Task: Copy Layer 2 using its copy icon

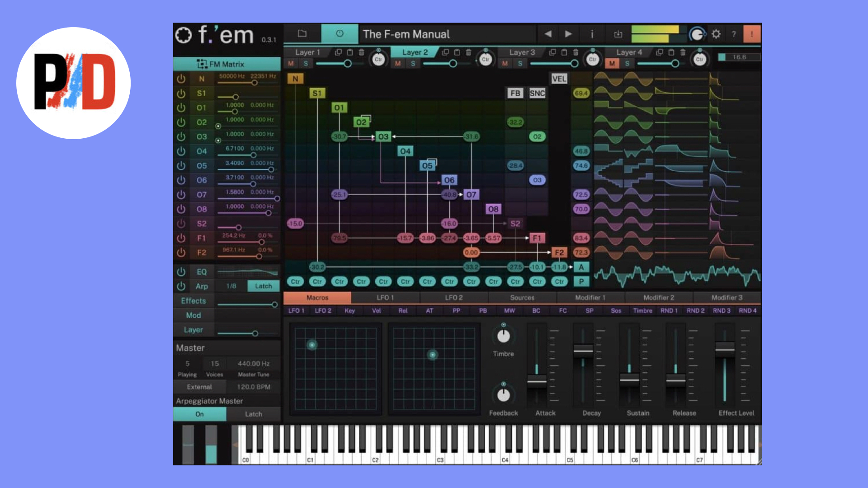Action: [x=445, y=52]
